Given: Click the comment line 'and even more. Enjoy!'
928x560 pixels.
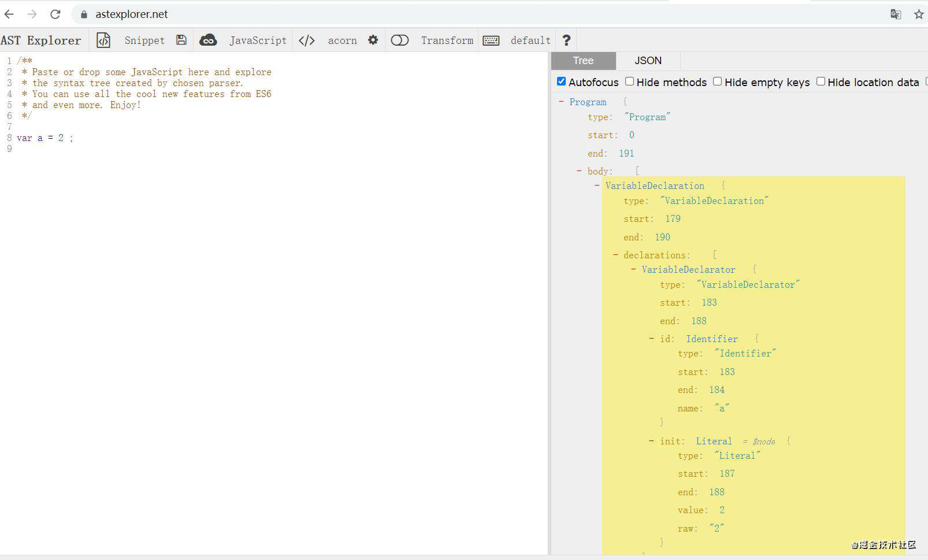Looking at the screenshot, I should click(x=87, y=105).
